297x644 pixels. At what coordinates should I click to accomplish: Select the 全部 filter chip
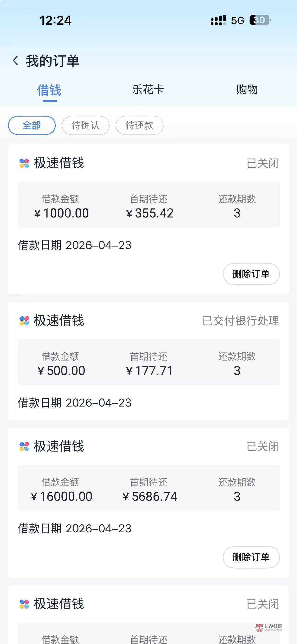click(x=32, y=125)
